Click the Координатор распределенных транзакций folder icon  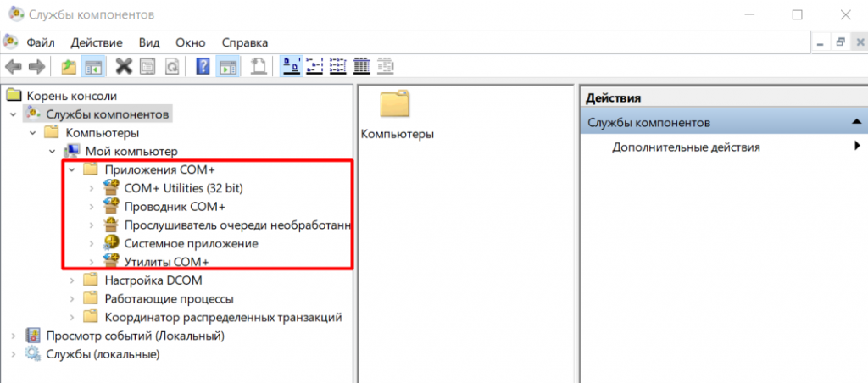pyautogui.click(x=90, y=317)
